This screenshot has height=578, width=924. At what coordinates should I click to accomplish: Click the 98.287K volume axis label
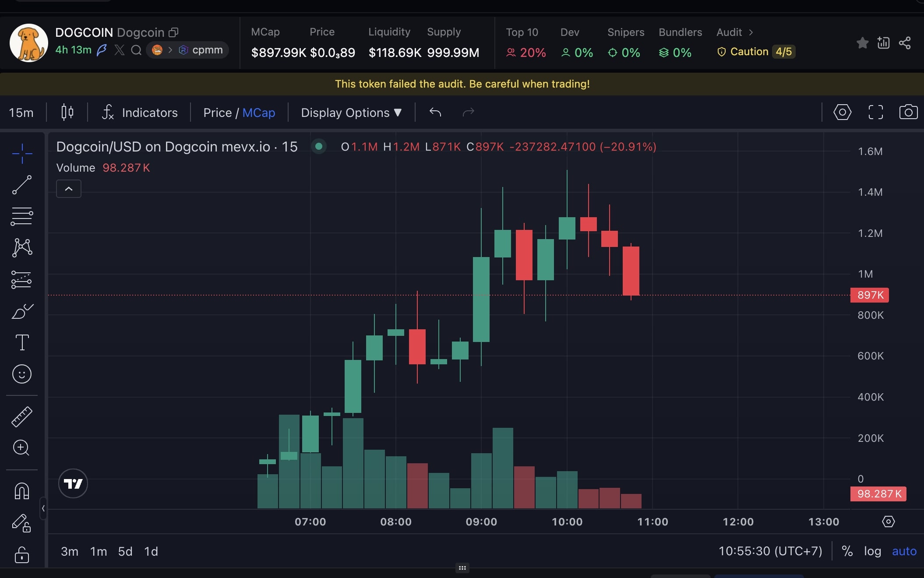878,494
